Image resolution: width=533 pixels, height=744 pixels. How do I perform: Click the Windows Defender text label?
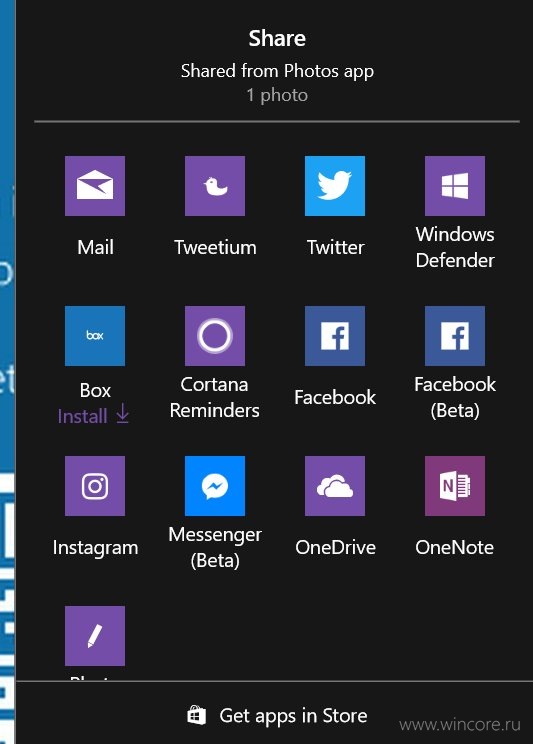click(x=455, y=247)
